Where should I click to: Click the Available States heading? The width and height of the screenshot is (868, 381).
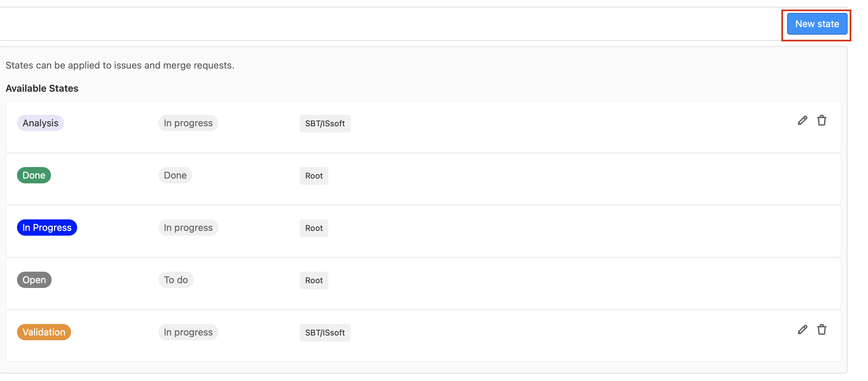(42, 88)
